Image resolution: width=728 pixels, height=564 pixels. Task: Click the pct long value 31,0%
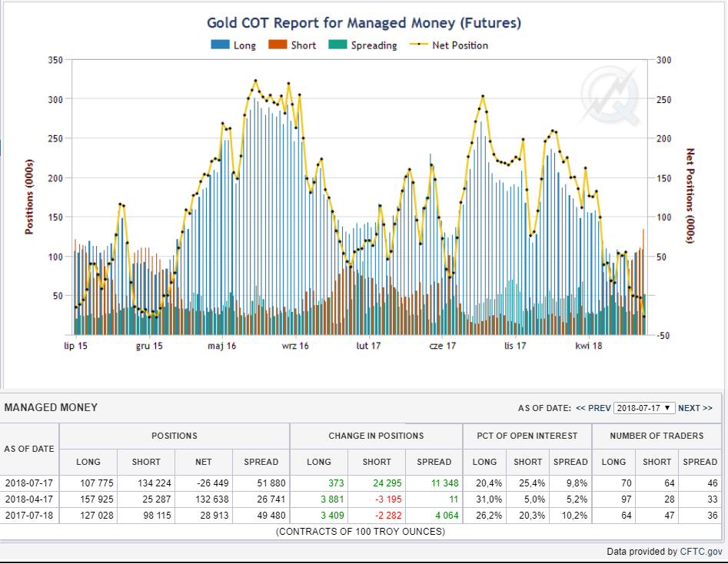coord(489,499)
